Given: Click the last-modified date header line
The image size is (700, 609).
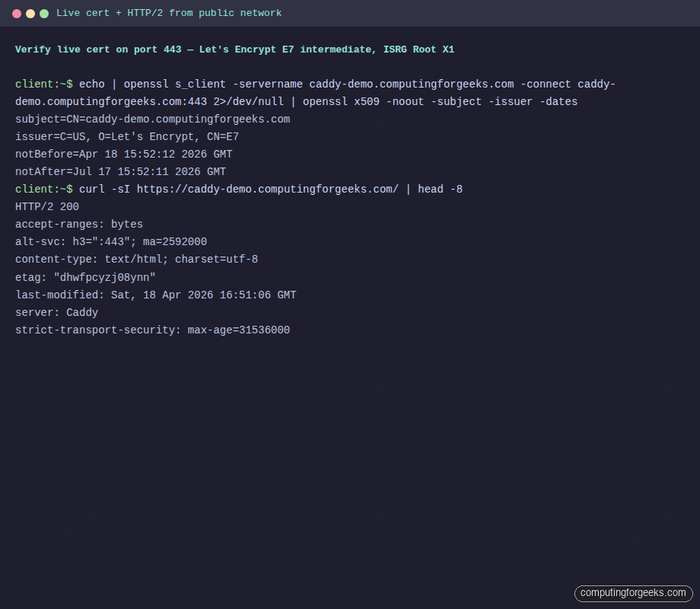Looking at the screenshot, I should click(x=155, y=295).
